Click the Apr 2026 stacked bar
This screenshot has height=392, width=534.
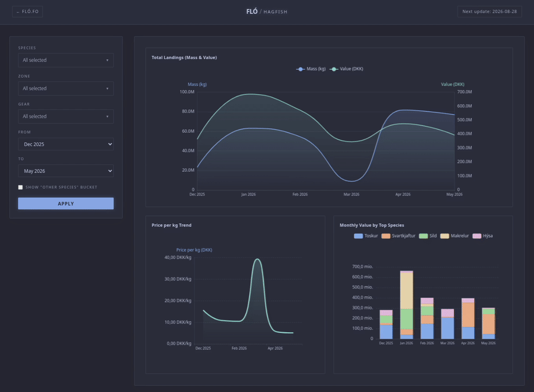coord(468,318)
